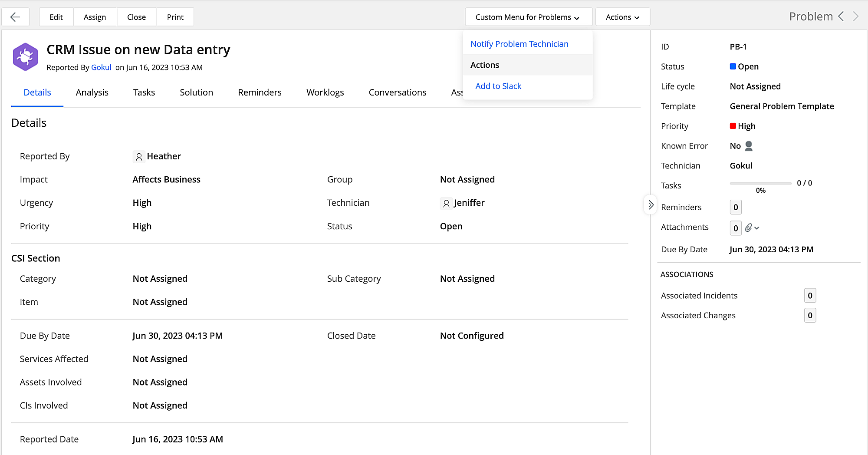Click the user icon next to Heather
The height and width of the screenshot is (455, 868).
139,157
